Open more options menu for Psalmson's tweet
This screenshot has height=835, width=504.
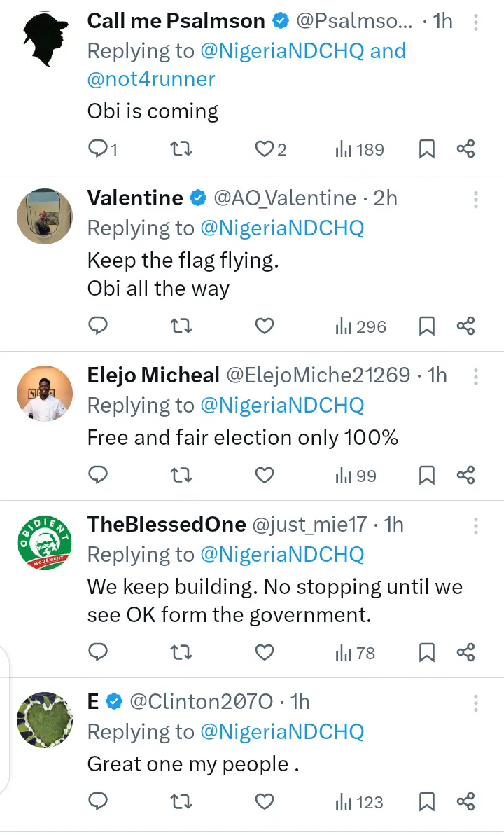[475, 22]
